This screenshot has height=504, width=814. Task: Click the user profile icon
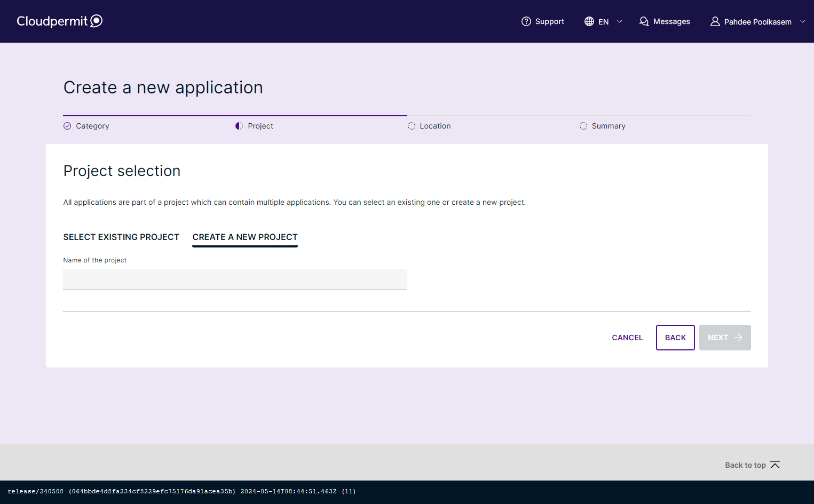point(715,21)
